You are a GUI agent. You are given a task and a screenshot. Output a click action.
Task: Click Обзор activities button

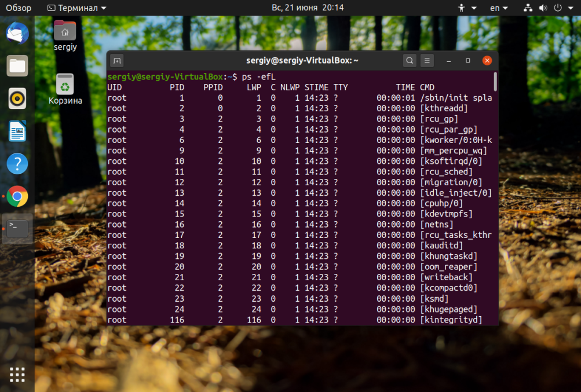[19, 8]
